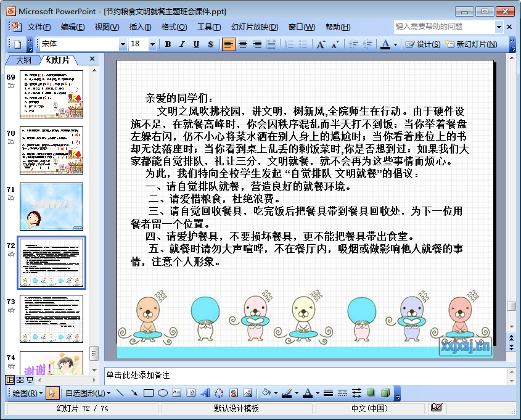Screen dimensions: 521x420
Task: Open the AutoShapes (自选图形) menu
Action: click(88, 393)
